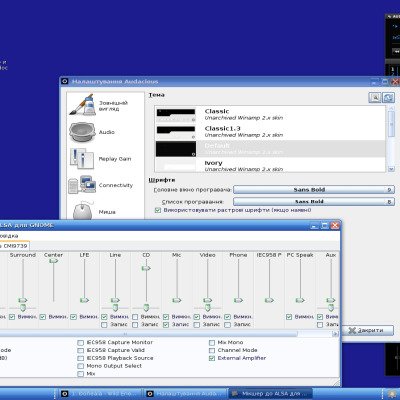The image size is (400, 400).
Task: Toggle the Line mute checkbox
Action: [x=104, y=317]
